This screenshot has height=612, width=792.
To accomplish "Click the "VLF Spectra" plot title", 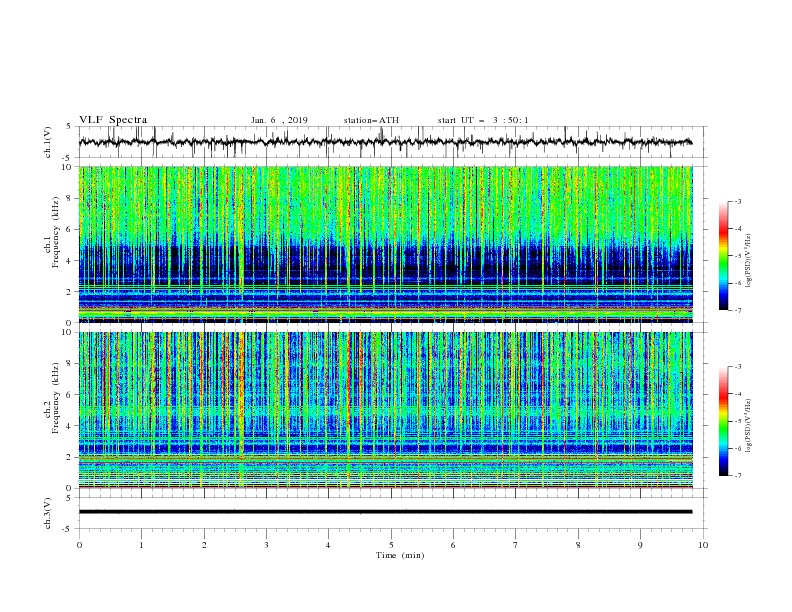I will pos(113,120).
